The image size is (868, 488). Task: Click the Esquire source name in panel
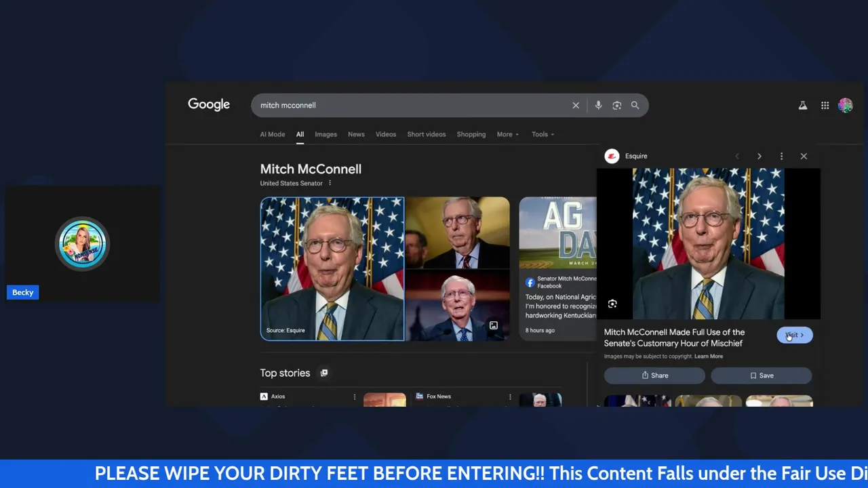[x=636, y=156]
